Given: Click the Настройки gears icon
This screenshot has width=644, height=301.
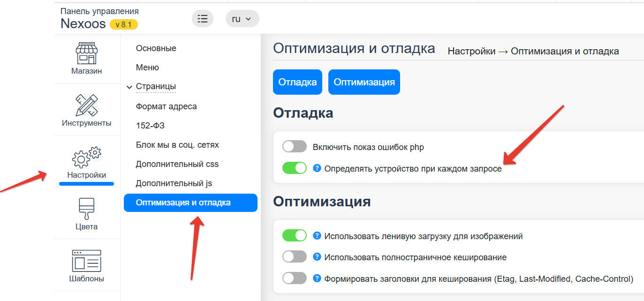Looking at the screenshot, I should tap(86, 157).
